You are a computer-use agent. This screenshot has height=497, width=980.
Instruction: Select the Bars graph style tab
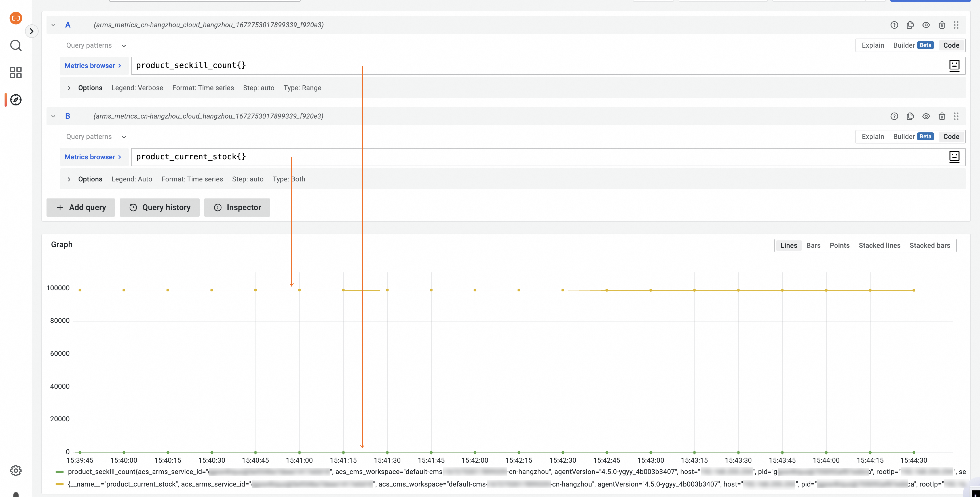click(813, 245)
